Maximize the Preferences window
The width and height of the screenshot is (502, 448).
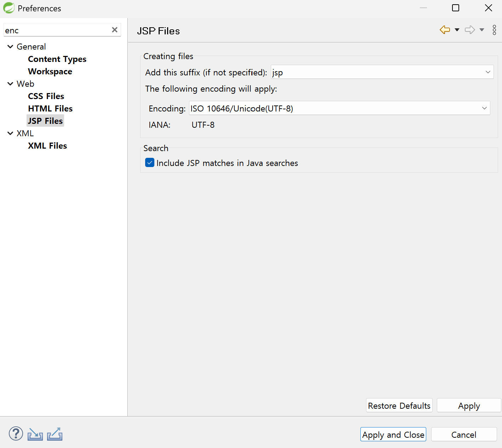[x=456, y=8]
